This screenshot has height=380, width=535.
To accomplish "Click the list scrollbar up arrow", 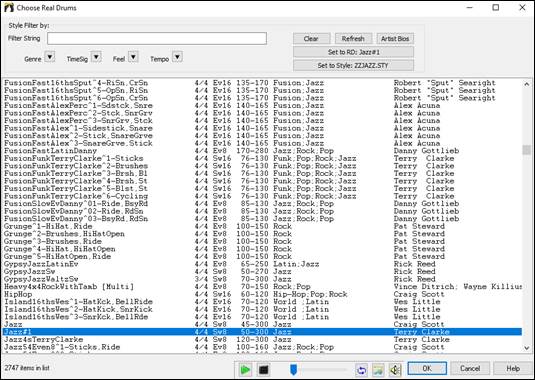I will (x=526, y=84).
